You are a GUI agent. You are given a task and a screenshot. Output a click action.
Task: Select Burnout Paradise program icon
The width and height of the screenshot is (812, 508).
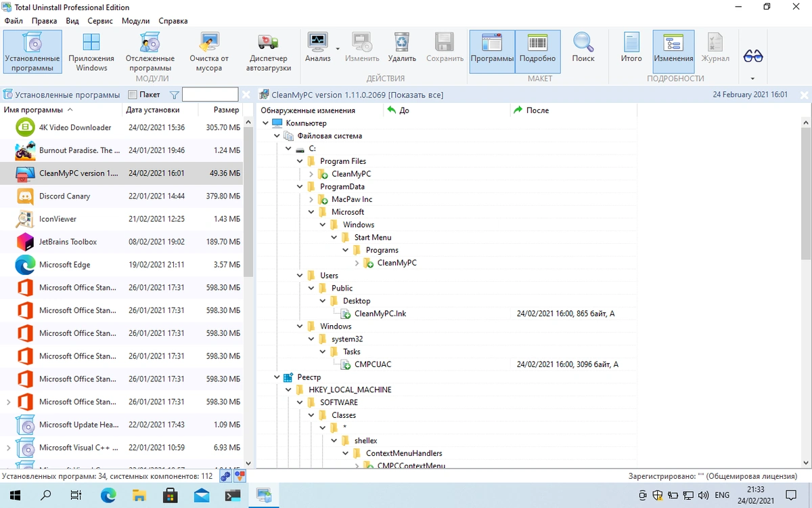tap(25, 150)
